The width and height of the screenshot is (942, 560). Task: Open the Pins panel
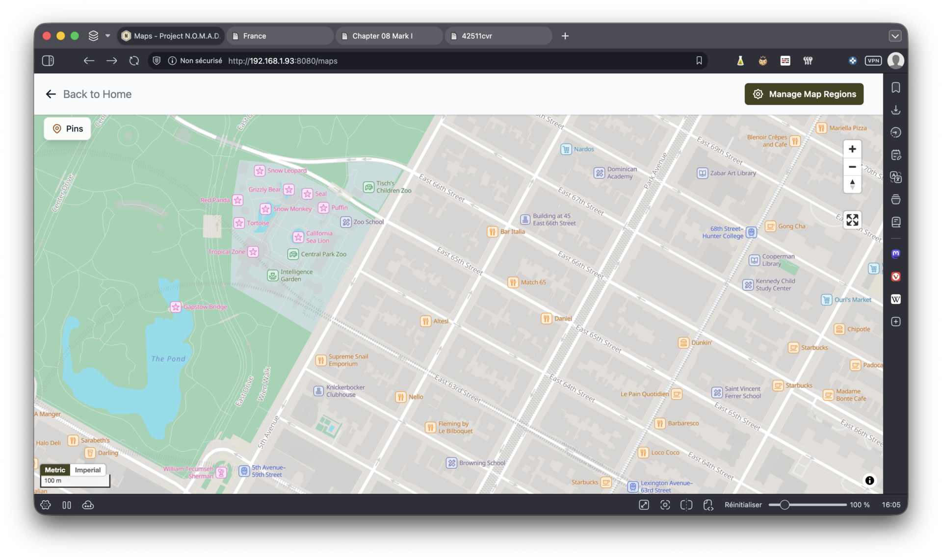click(68, 128)
